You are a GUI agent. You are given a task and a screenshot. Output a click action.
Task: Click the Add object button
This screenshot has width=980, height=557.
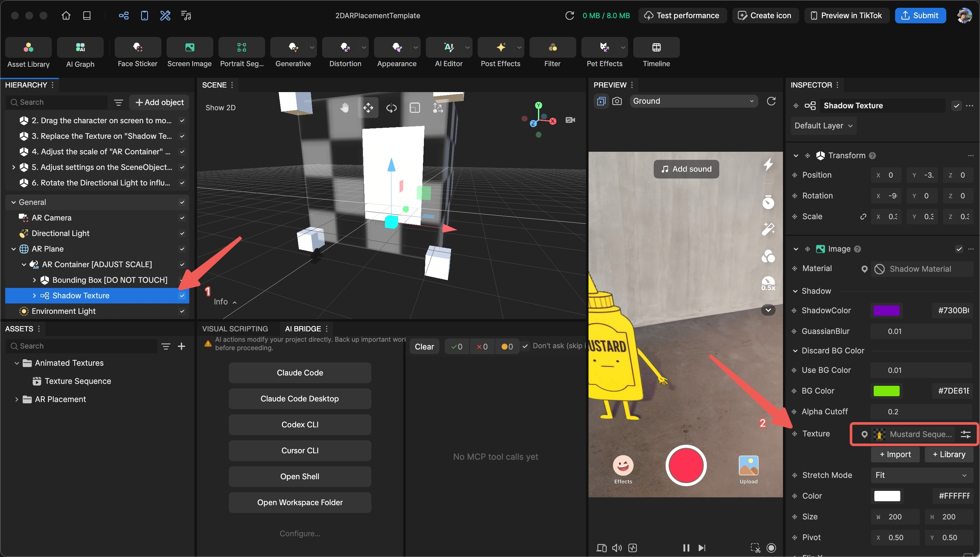point(159,102)
